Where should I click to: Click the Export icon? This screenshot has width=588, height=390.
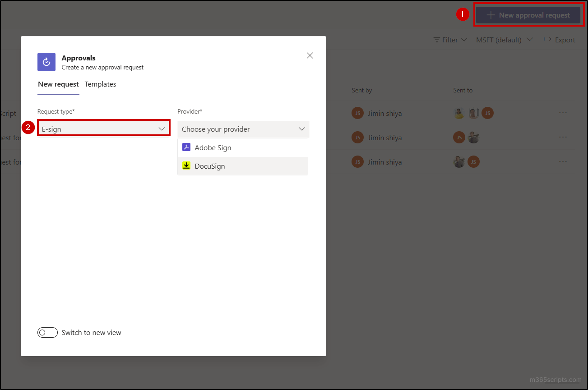(x=547, y=40)
